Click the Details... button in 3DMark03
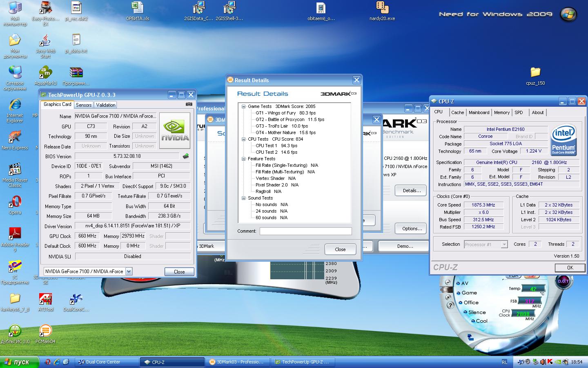Image resolution: width=588 pixels, height=368 pixels. coord(412,191)
